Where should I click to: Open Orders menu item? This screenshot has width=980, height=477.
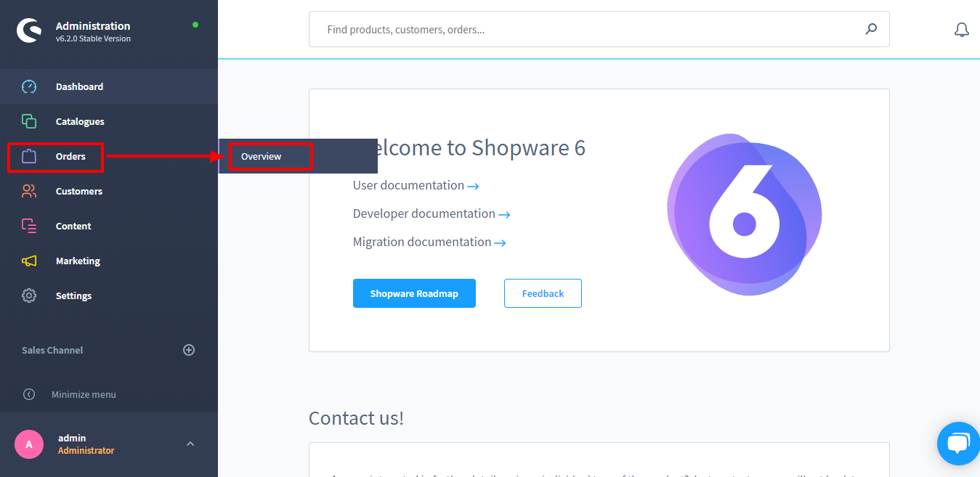[x=109, y=156]
